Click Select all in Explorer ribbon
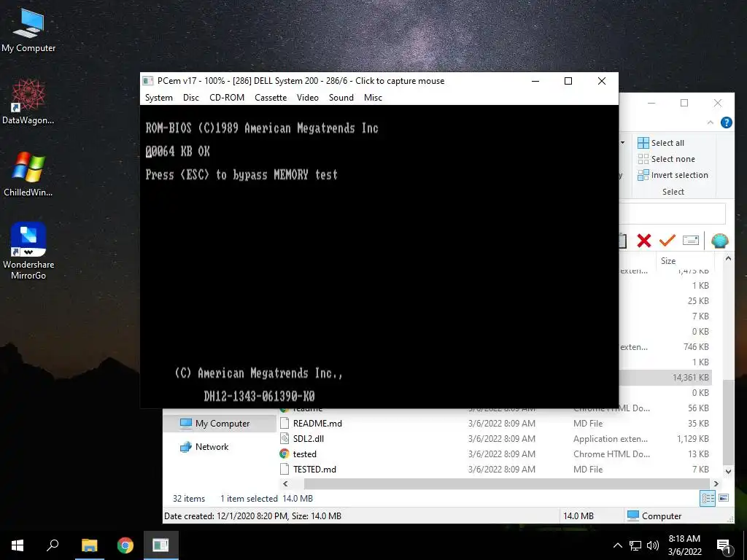 pyautogui.click(x=661, y=143)
